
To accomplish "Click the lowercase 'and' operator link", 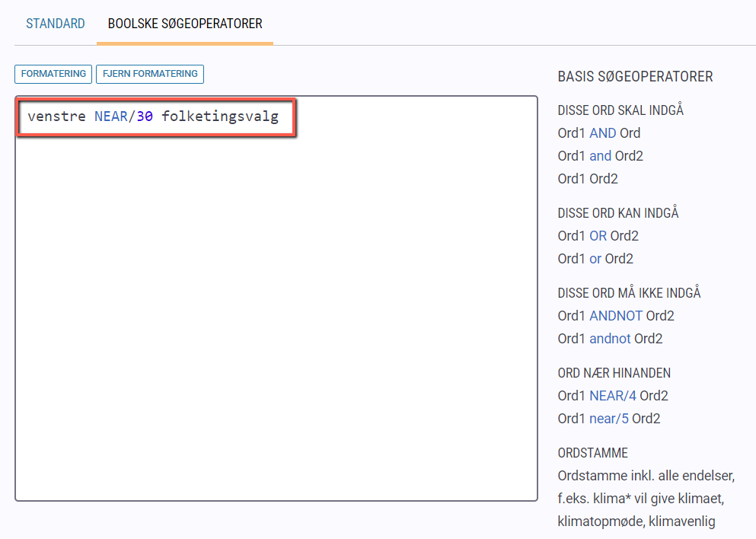I will [601, 156].
